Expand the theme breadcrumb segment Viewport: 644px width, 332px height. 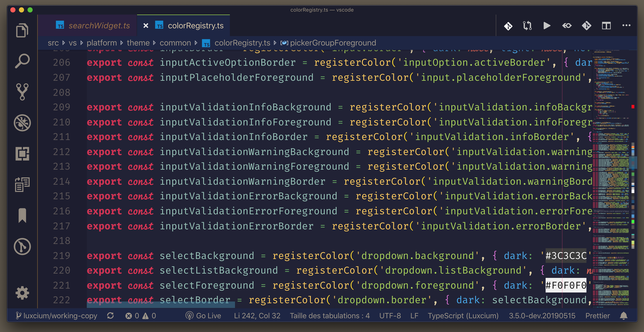[138, 43]
